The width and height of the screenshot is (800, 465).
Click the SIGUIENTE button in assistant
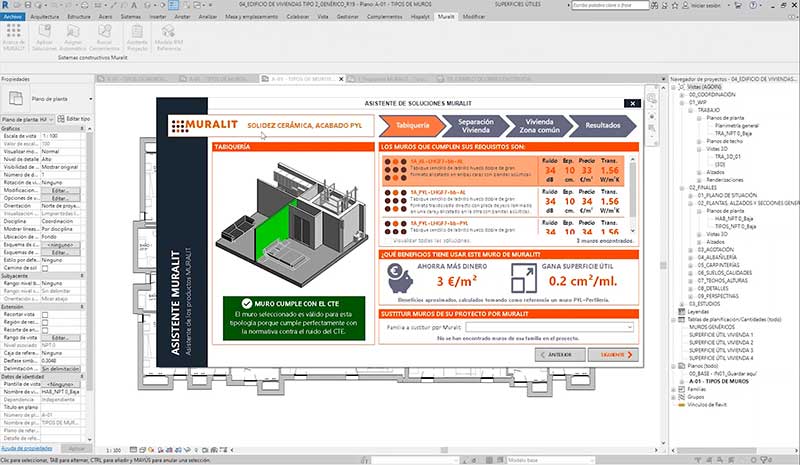click(x=613, y=355)
